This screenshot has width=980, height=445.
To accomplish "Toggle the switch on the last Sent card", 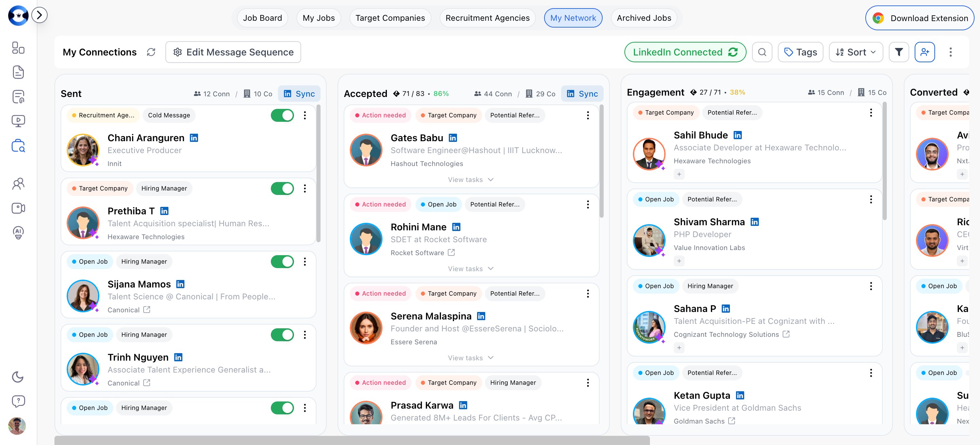I will (x=282, y=408).
